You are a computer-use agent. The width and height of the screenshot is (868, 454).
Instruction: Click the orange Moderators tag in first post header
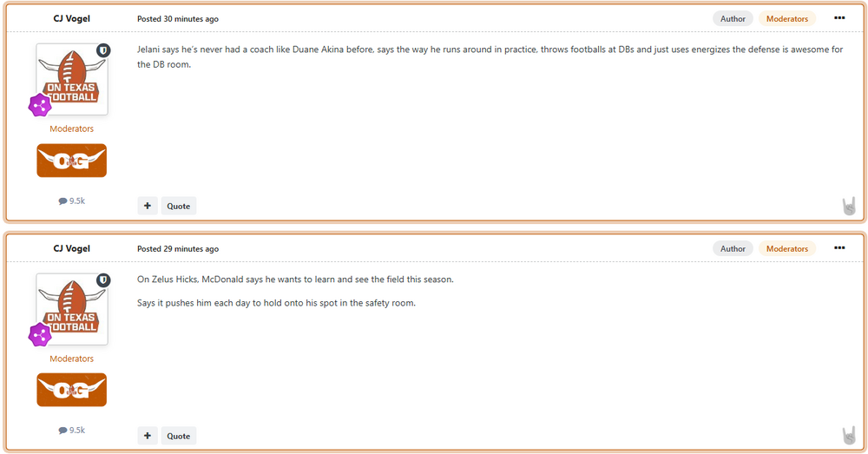pos(786,18)
